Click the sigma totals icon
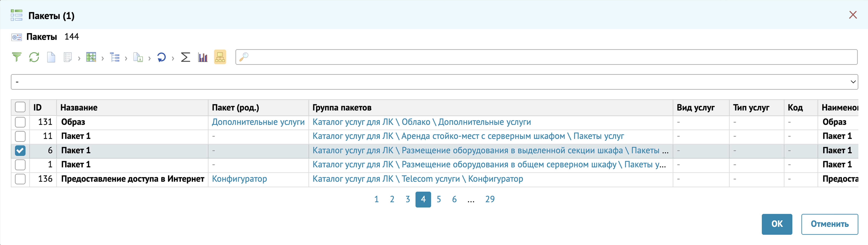Screen dimensions: 868x245 [x=185, y=57]
